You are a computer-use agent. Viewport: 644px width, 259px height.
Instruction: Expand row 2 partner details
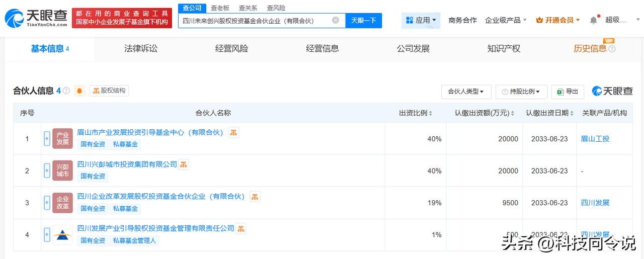47,170
